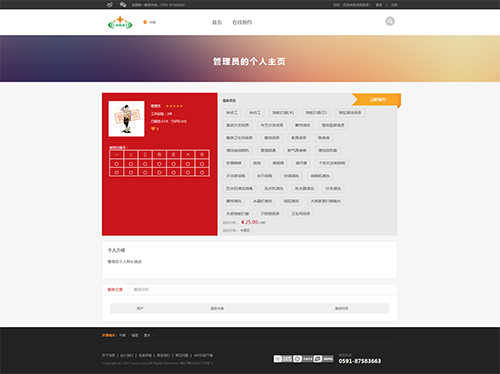The height and width of the screenshot is (374, 500).
Task: Click the payment badge icons in footer
Action: click(x=303, y=359)
